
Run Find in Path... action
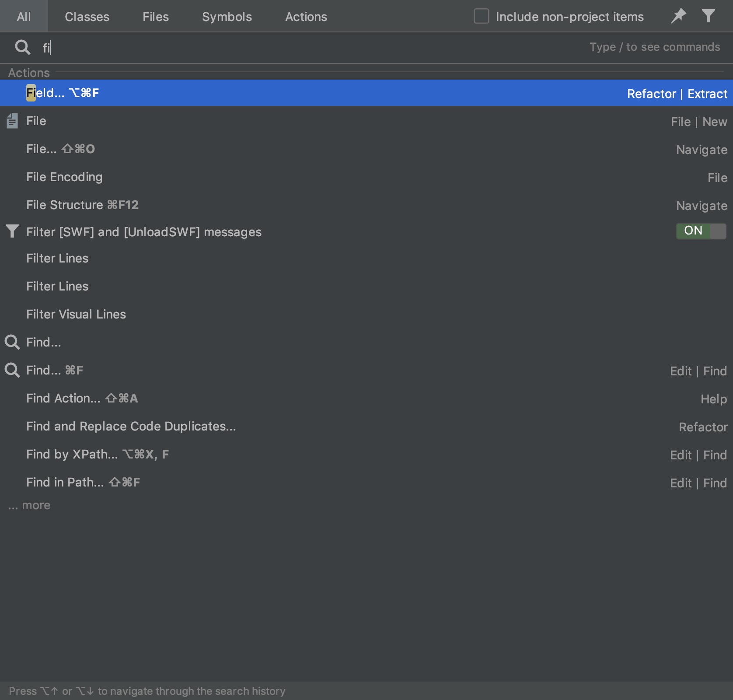(366, 482)
